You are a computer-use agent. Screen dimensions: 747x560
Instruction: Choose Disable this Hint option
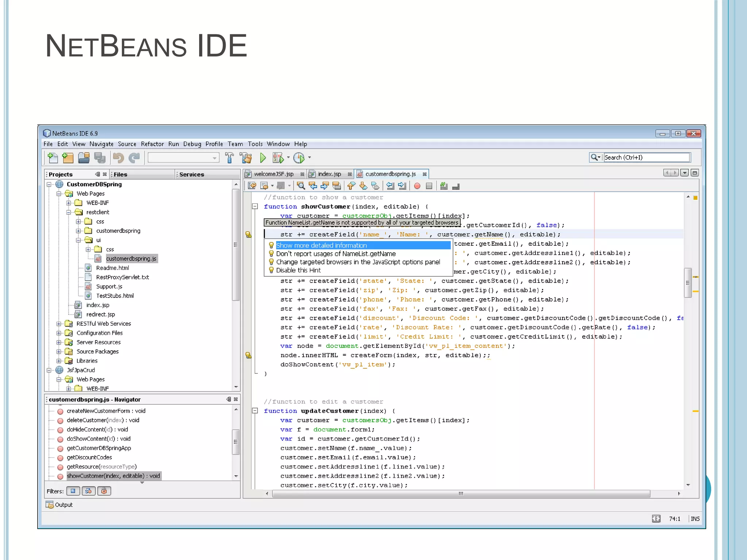298,271
